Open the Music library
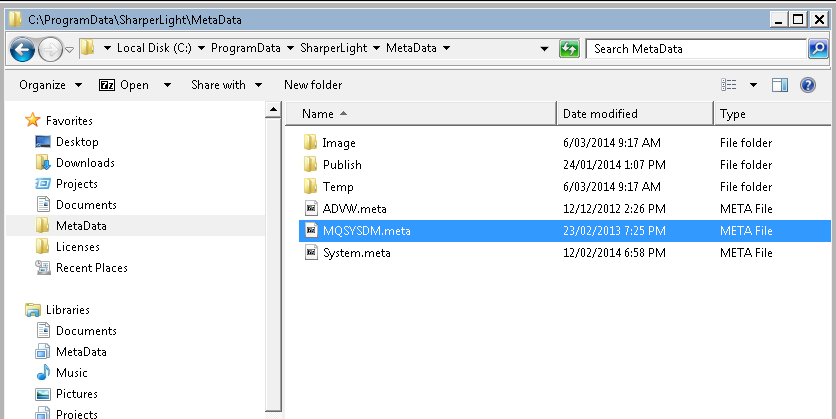 (x=71, y=373)
